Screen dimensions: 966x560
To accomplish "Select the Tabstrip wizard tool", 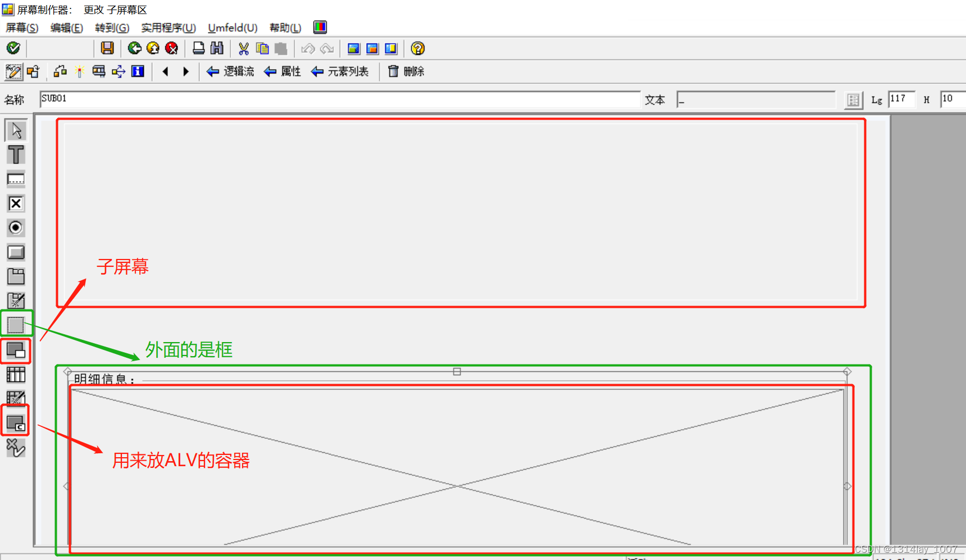I will [x=16, y=301].
